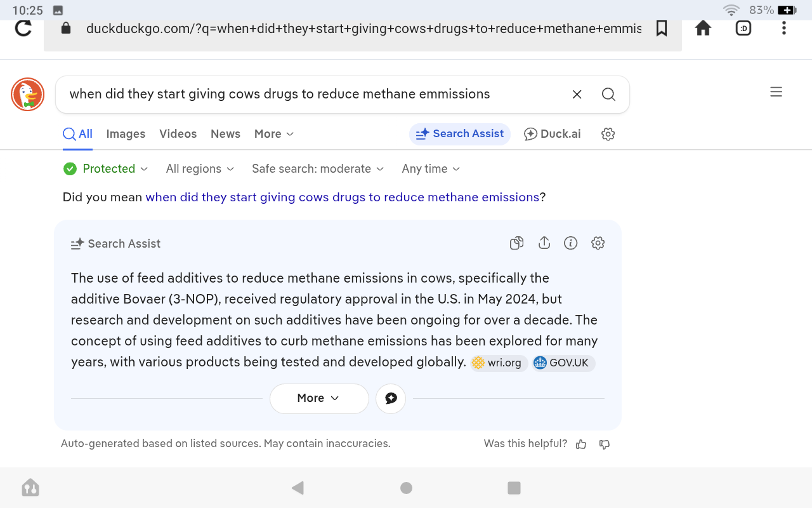
Task: Bookmark this page in the address bar
Action: point(662,29)
